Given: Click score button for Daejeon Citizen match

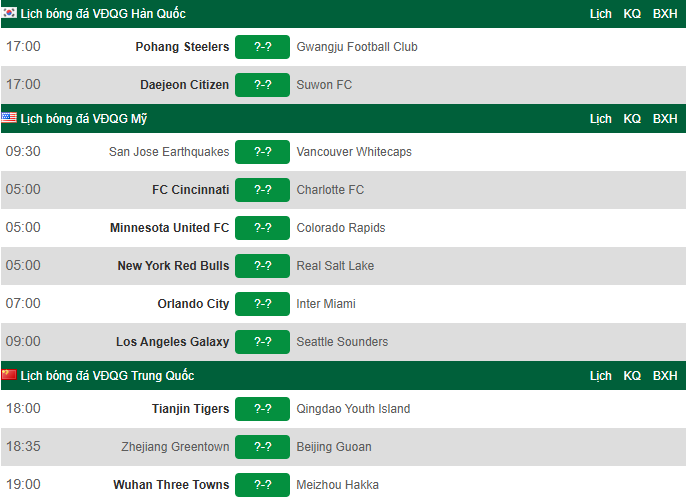Looking at the screenshot, I should [262, 85].
